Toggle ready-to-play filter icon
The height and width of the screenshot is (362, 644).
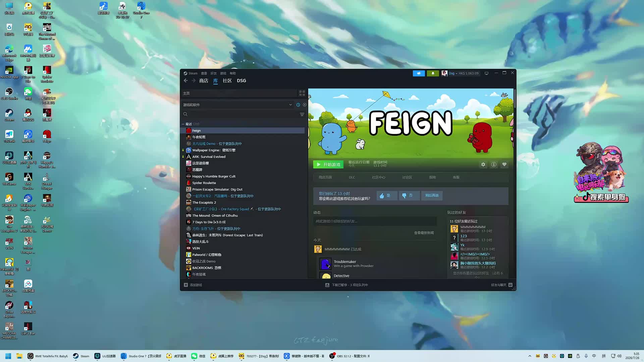[x=305, y=105]
